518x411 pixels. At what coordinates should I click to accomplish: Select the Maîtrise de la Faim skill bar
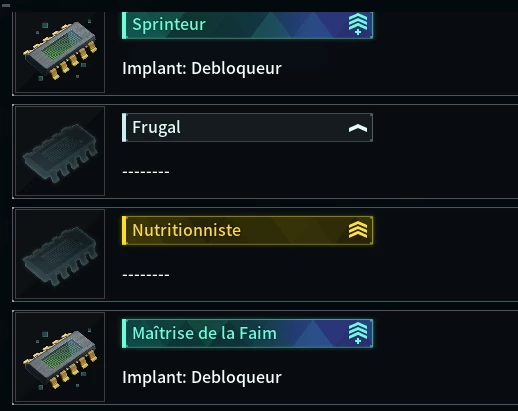click(247, 333)
